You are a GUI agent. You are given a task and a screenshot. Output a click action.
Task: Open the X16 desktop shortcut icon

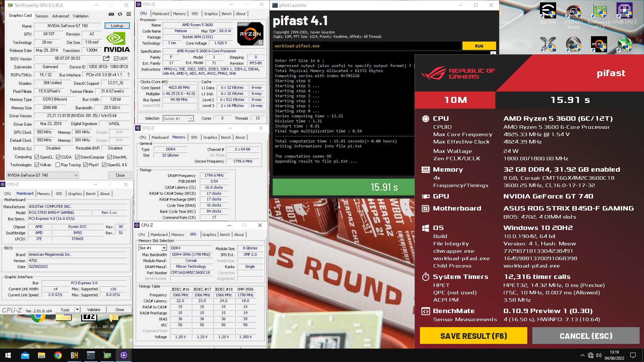[x=548, y=44]
